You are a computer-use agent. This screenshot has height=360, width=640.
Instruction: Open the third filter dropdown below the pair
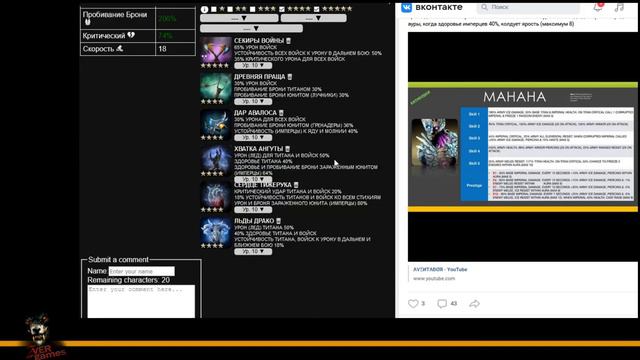pos(251,29)
